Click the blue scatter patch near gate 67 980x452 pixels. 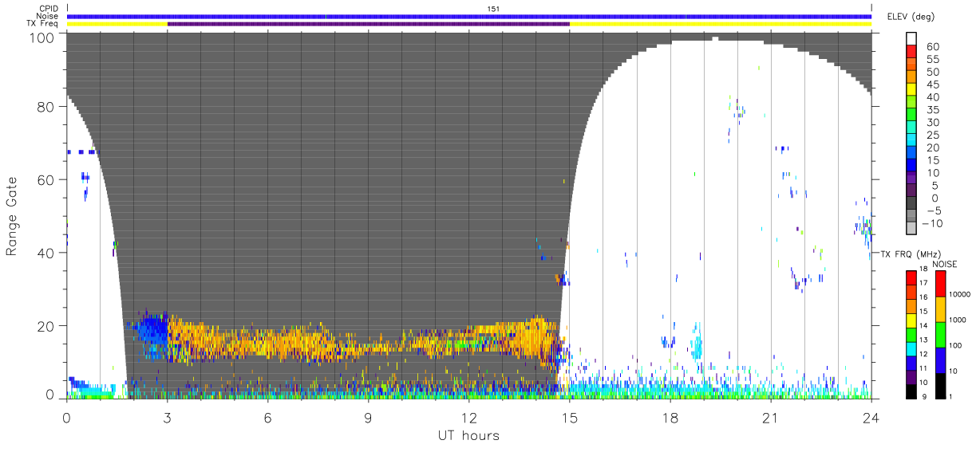tap(82, 151)
